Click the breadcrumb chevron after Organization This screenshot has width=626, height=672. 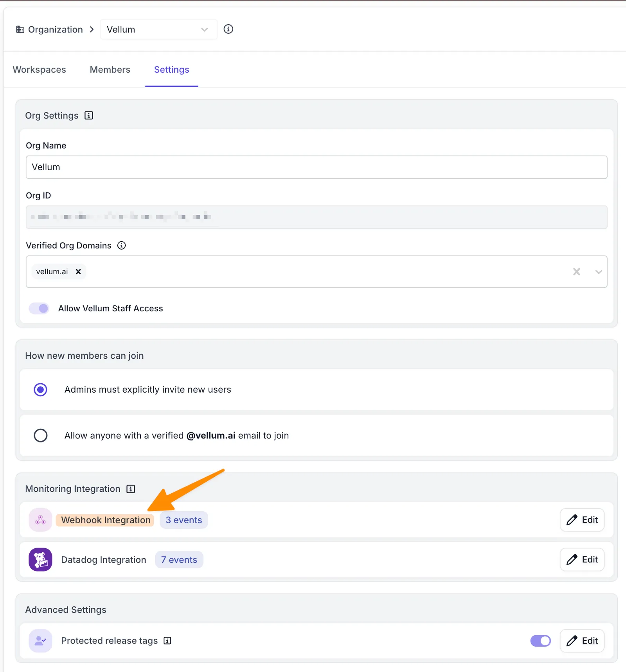click(92, 29)
